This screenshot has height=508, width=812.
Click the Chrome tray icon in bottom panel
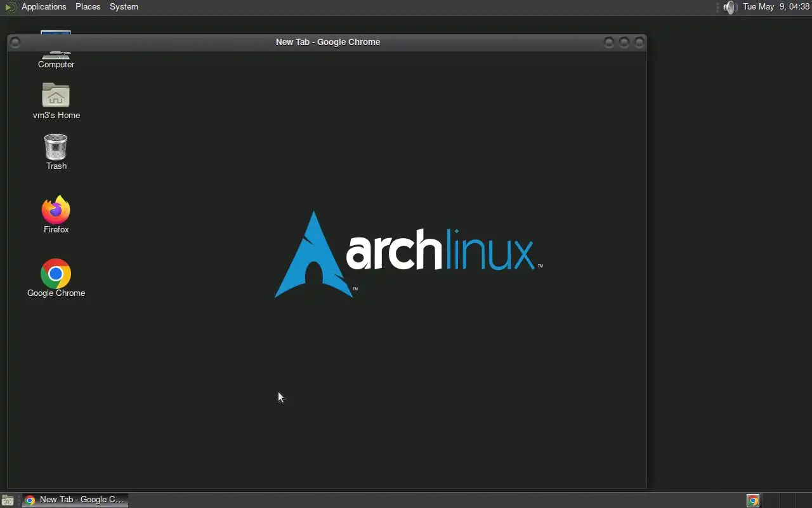(753, 500)
